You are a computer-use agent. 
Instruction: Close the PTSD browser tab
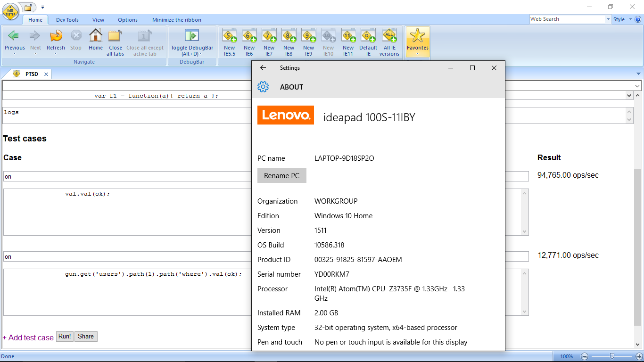tap(46, 74)
